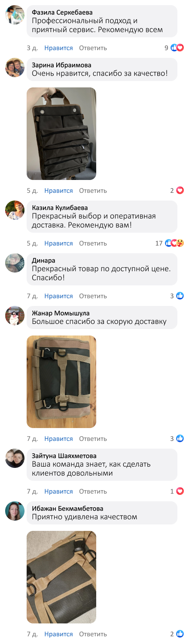Image resolution: width=189 pixels, height=644 pixels.
Task: Like Динара's comment with Нравится
Action: [x=58, y=296]
